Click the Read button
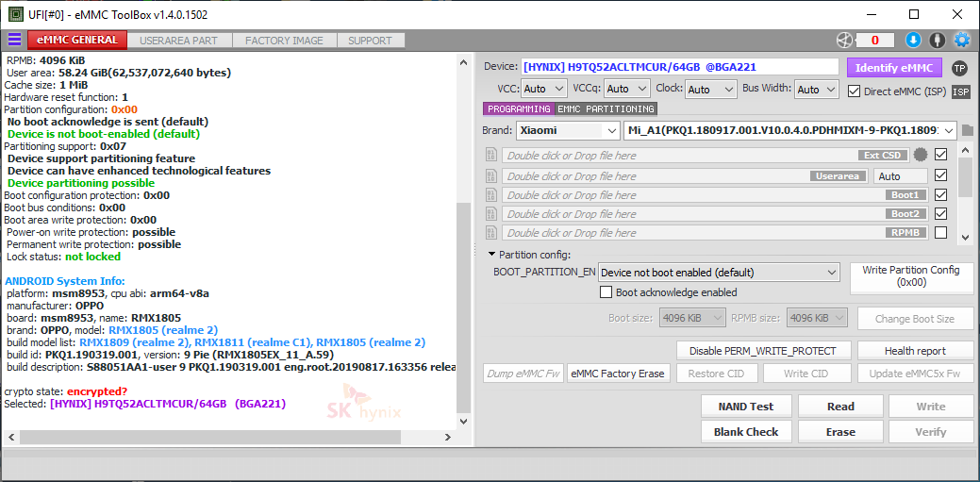The height and width of the screenshot is (482, 980). click(840, 407)
